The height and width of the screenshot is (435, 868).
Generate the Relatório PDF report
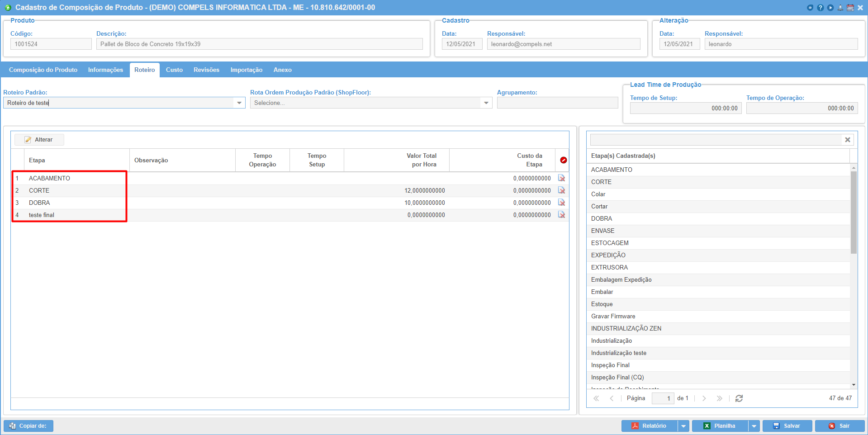[650, 426]
